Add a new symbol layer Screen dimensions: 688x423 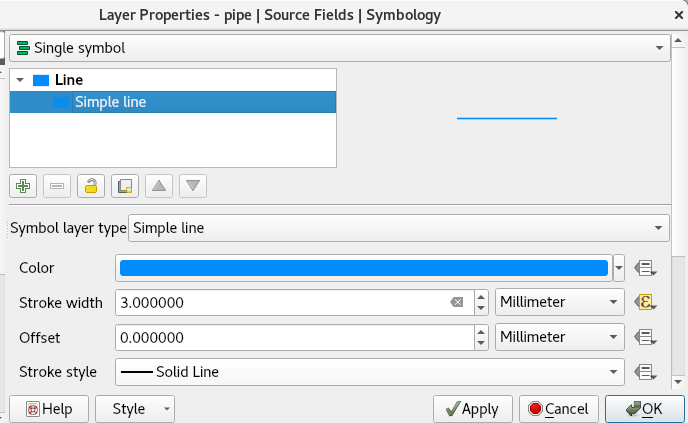pyautogui.click(x=23, y=186)
